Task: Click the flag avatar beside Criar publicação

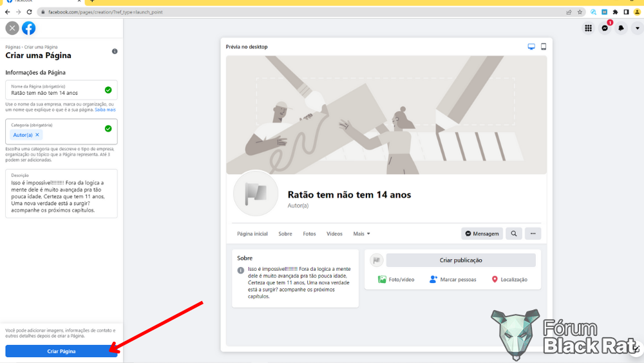Action: click(376, 260)
